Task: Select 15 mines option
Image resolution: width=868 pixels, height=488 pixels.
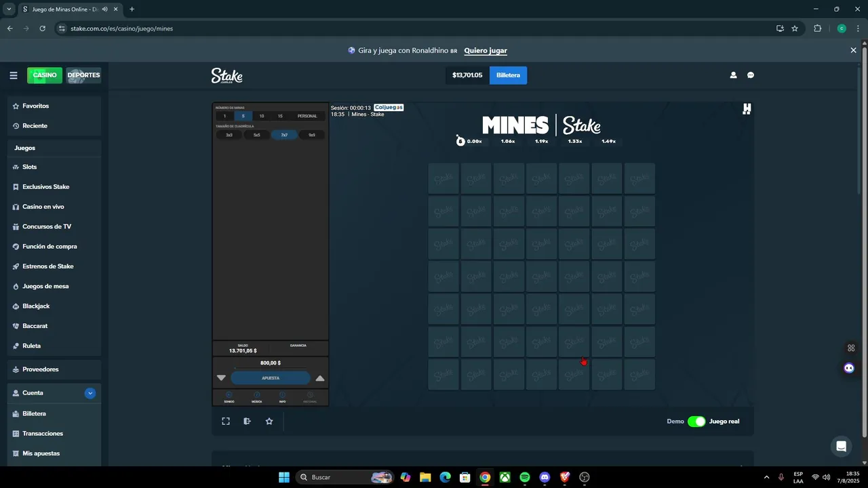Action: click(280, 116)
